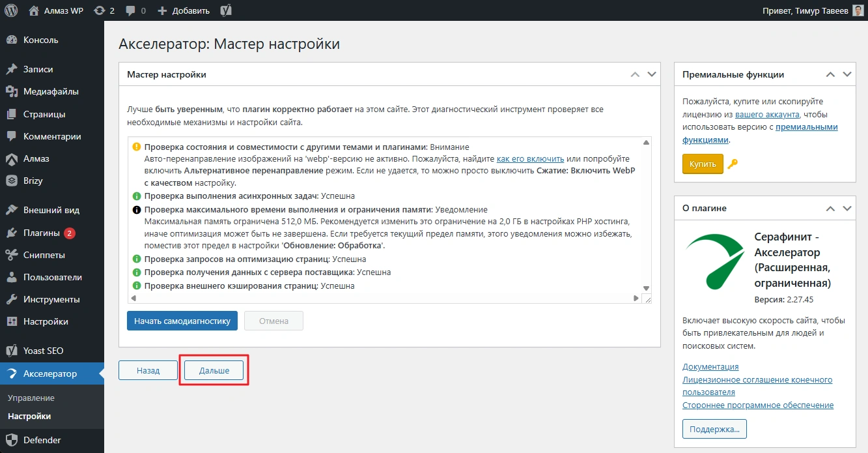Open the Плагины menu with 2 updates
This screenshot has width=868, height=453.
(x=42, y=233)
